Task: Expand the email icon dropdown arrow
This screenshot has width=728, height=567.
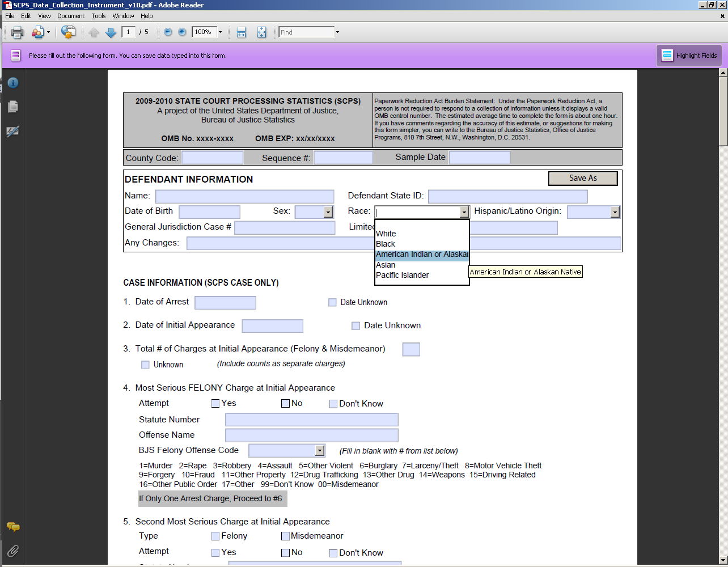Action: coord(48,32)
